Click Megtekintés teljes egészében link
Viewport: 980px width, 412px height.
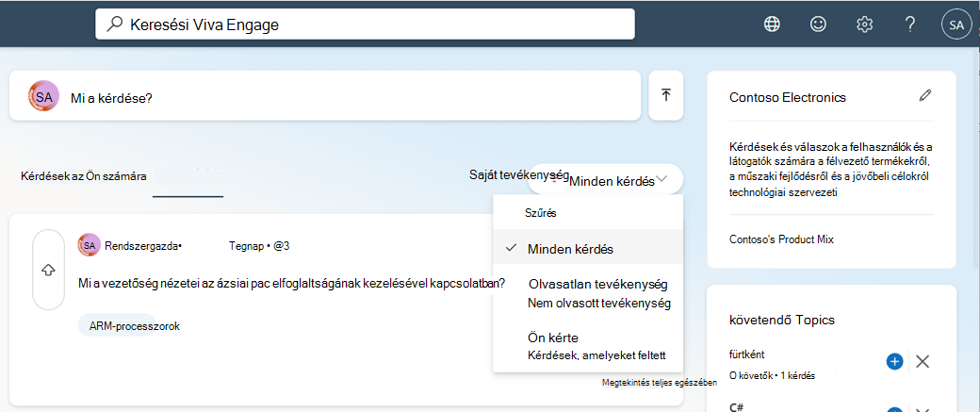pyautogui.click(x=659, y=383)
